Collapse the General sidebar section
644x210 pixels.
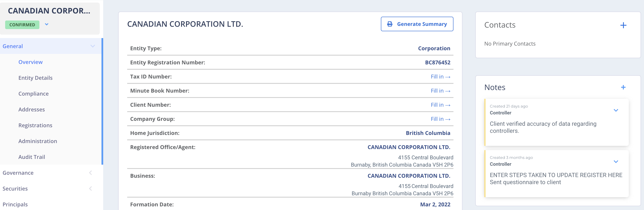point(92,46)
